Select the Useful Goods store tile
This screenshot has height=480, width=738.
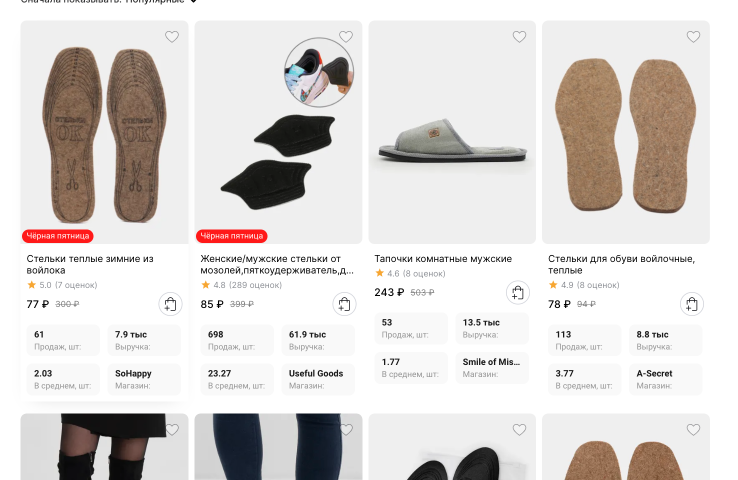(318, 379)
